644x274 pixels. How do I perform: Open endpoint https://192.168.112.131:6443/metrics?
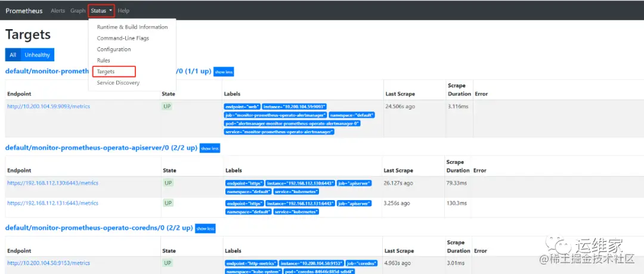pyautogui.click(x=52, y=203)
